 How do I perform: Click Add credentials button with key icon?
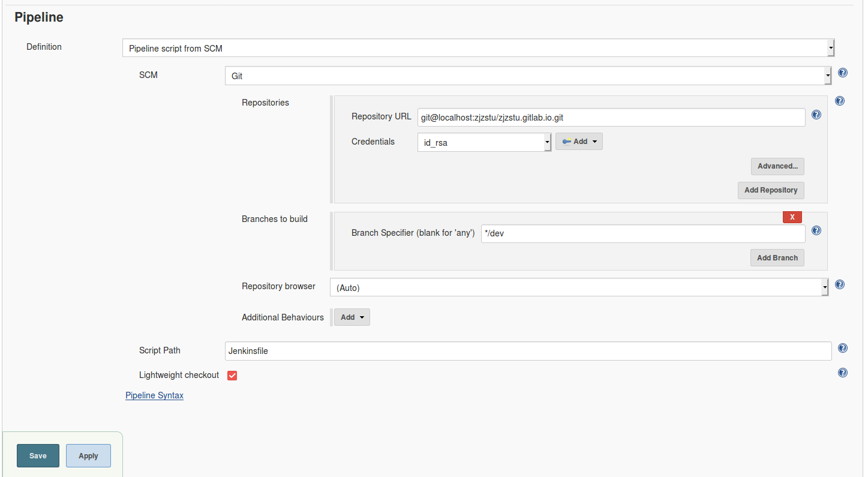(579, 142)
